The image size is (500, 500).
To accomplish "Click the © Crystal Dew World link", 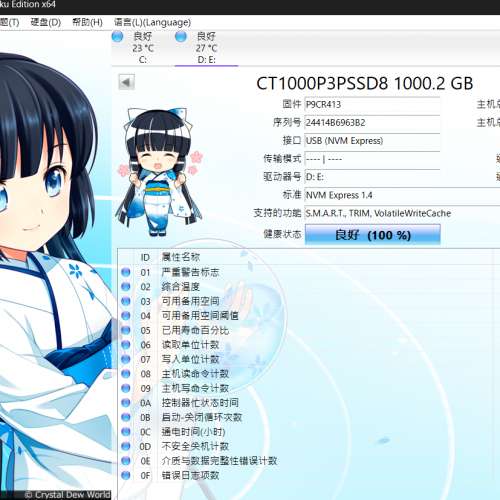I will [x=68, y=495].
